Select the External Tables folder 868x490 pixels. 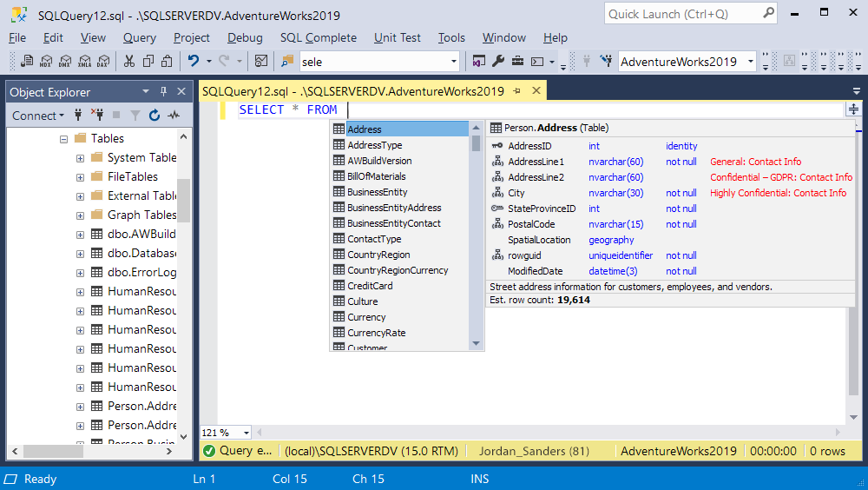[x=141, y=195]
